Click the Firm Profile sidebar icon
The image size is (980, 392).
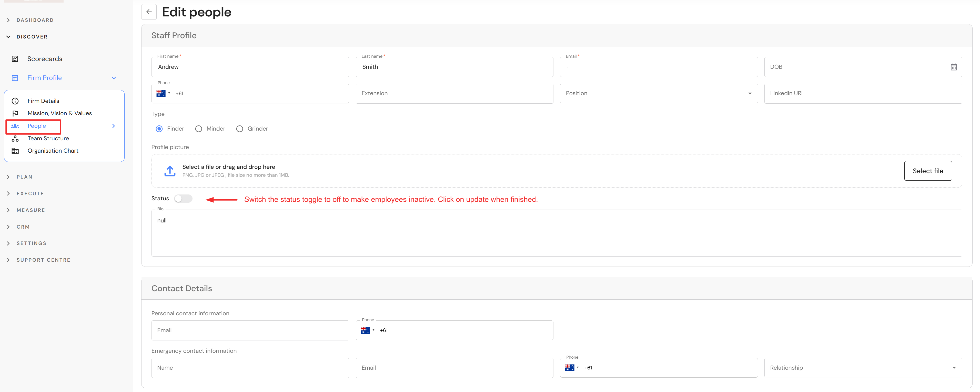[15, 78]
